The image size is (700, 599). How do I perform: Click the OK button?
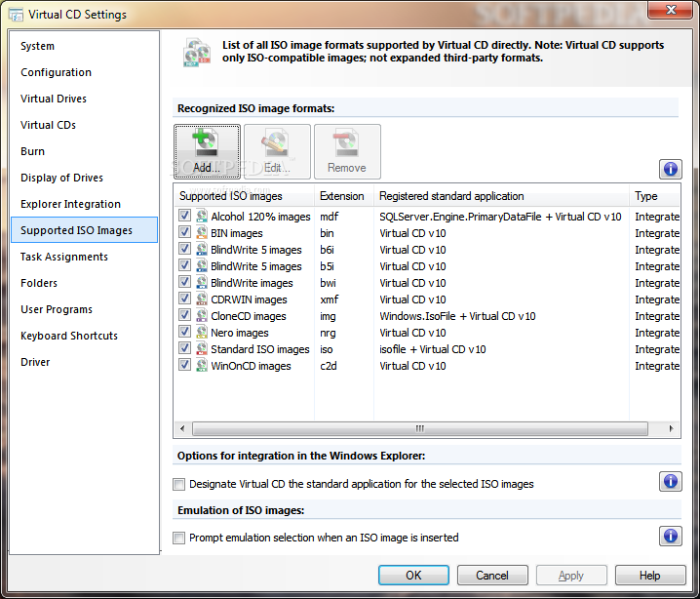[413, 575]
